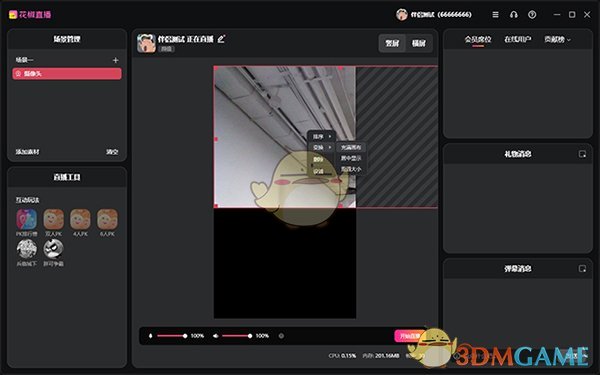Launch the PK ranking interactive tool

[x=27, y=222]
